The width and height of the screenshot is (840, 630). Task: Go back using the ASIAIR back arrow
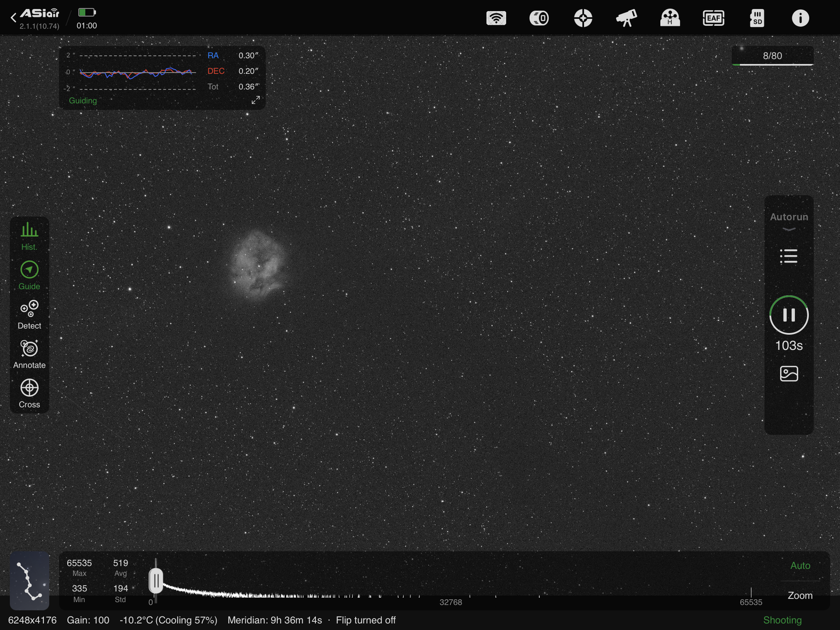tap(13, 18)
